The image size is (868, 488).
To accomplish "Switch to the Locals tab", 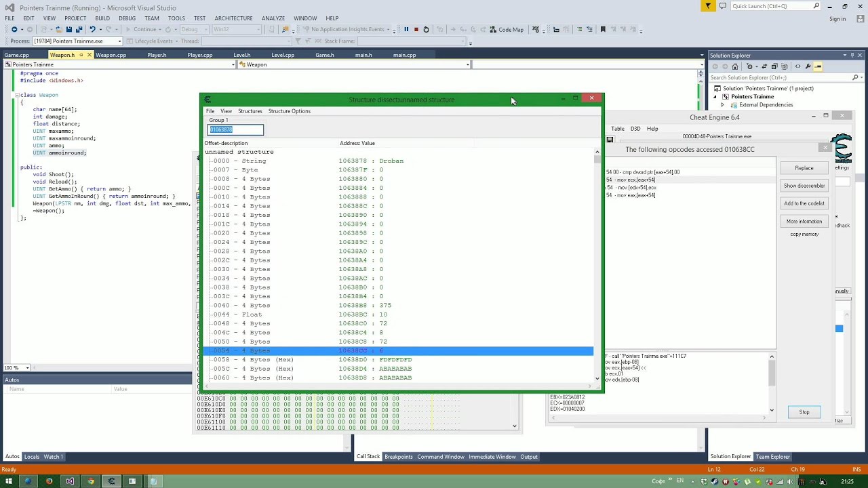I will click(32, 457).
